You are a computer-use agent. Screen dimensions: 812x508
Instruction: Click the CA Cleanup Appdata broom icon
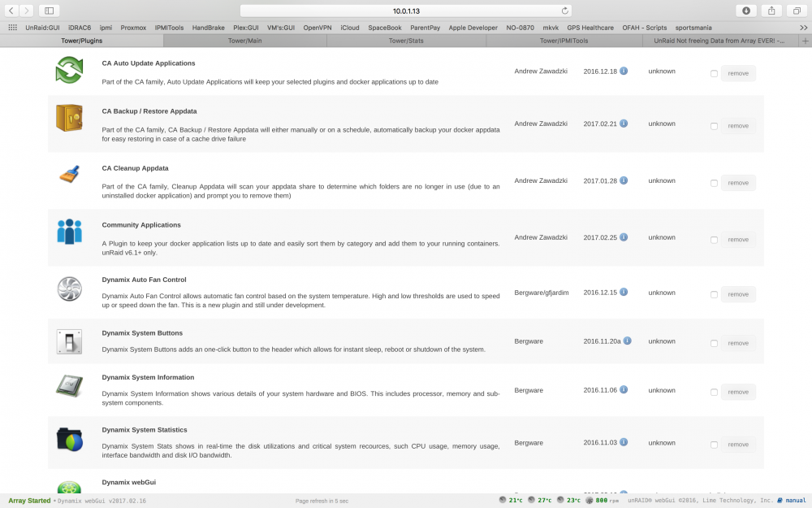click(69, 174)
